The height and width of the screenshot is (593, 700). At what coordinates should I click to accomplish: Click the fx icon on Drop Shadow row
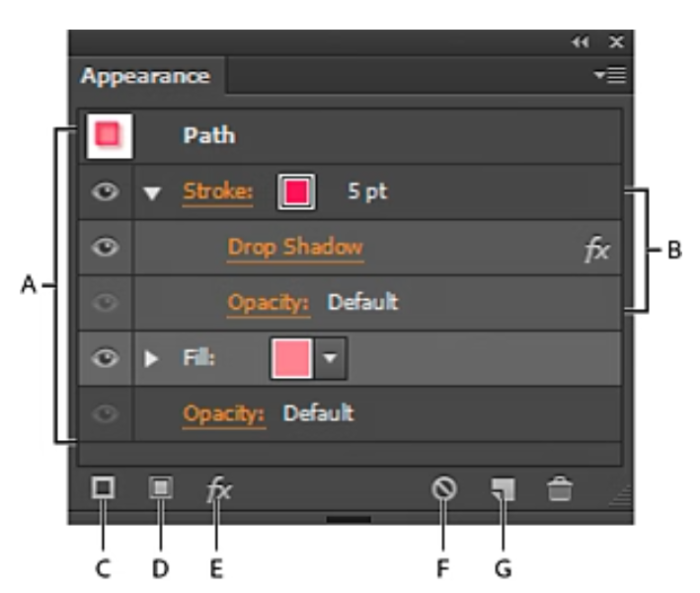[597, 249]
